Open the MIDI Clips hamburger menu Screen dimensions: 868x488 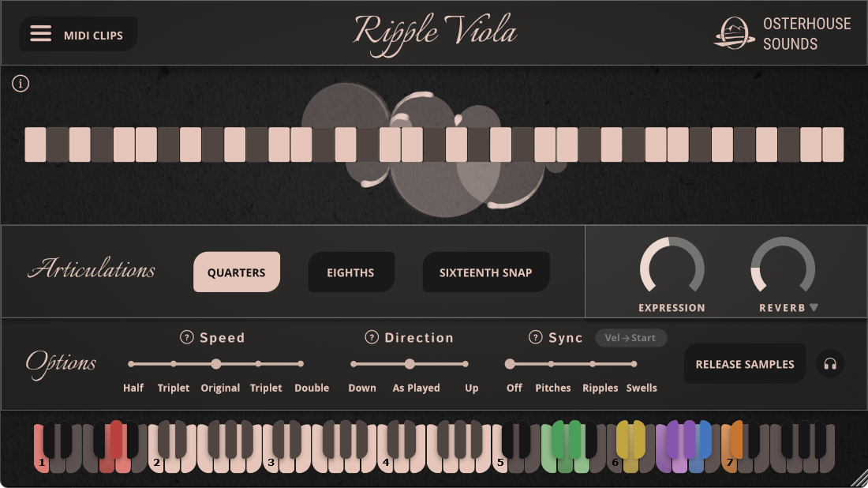click(x=40, y=34)
